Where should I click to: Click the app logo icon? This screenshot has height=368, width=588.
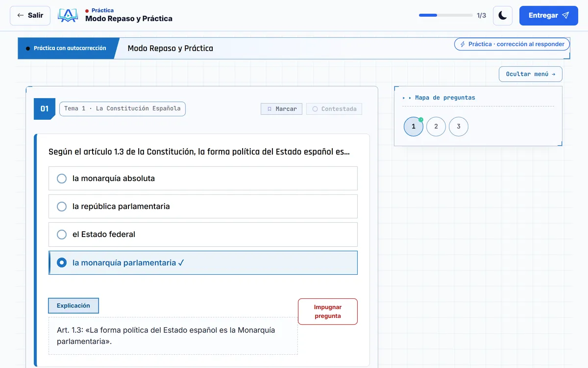point(68,16)
